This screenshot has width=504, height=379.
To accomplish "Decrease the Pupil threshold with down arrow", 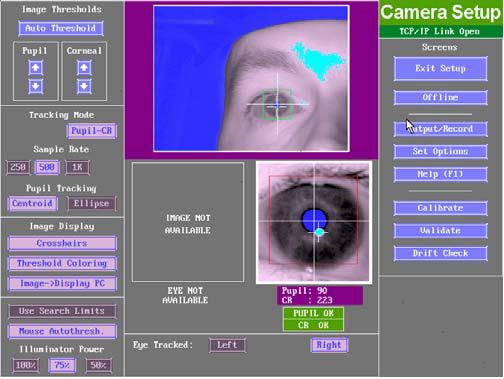I will click(36, 86).
